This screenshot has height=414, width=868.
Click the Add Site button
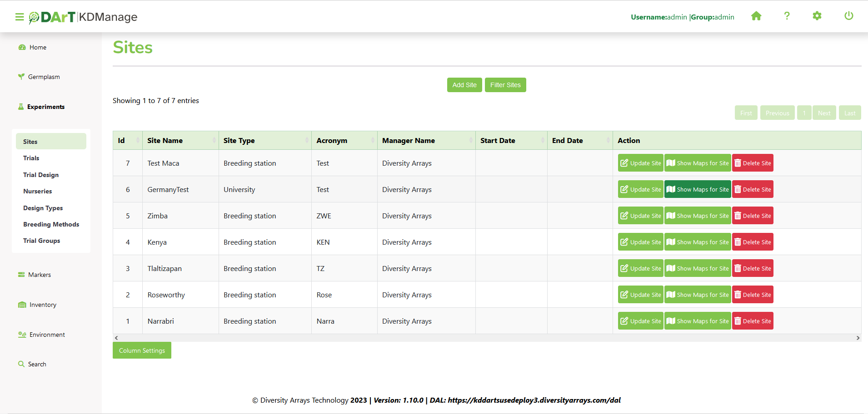coord(464,85)
